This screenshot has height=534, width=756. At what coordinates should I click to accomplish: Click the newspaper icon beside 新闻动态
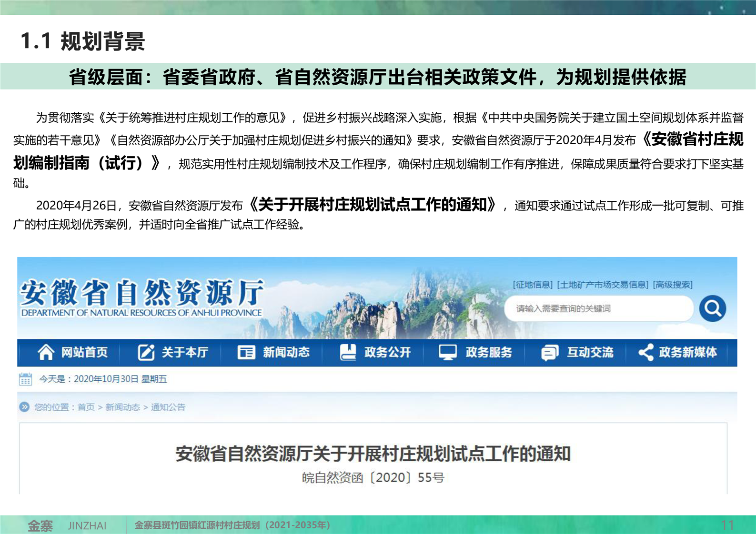coord(246,352)
